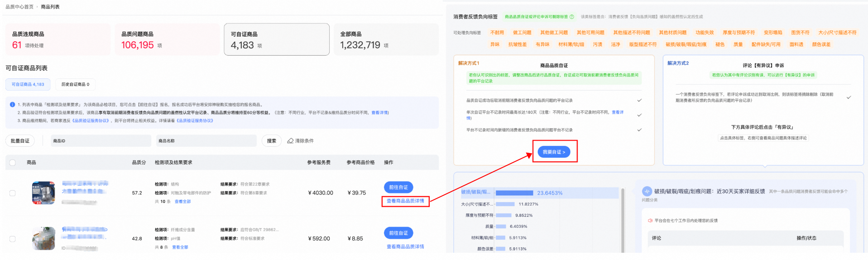Select the 其他做工问题 tag
Viewport: 868px width, 260px height.
point(554,33)
